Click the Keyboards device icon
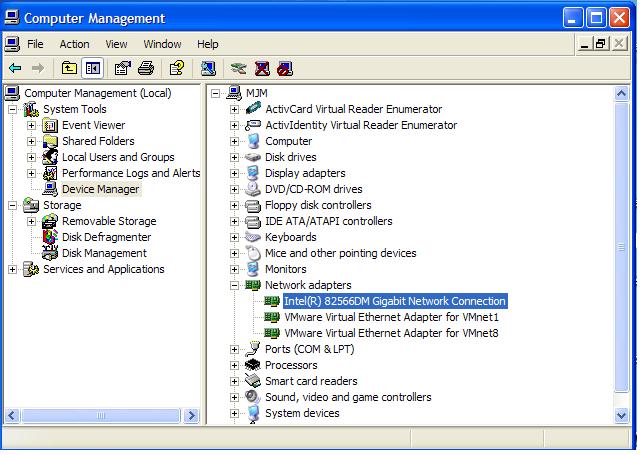 253,237
